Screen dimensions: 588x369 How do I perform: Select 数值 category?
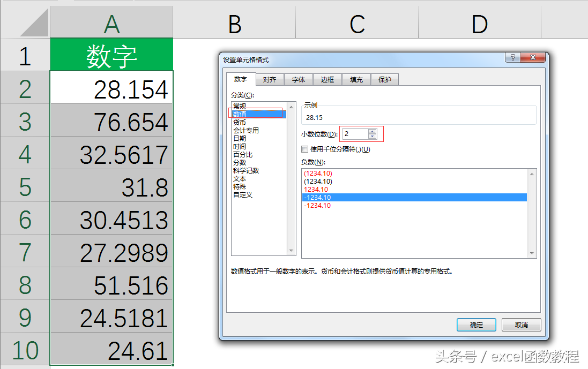tap(259, 114)
